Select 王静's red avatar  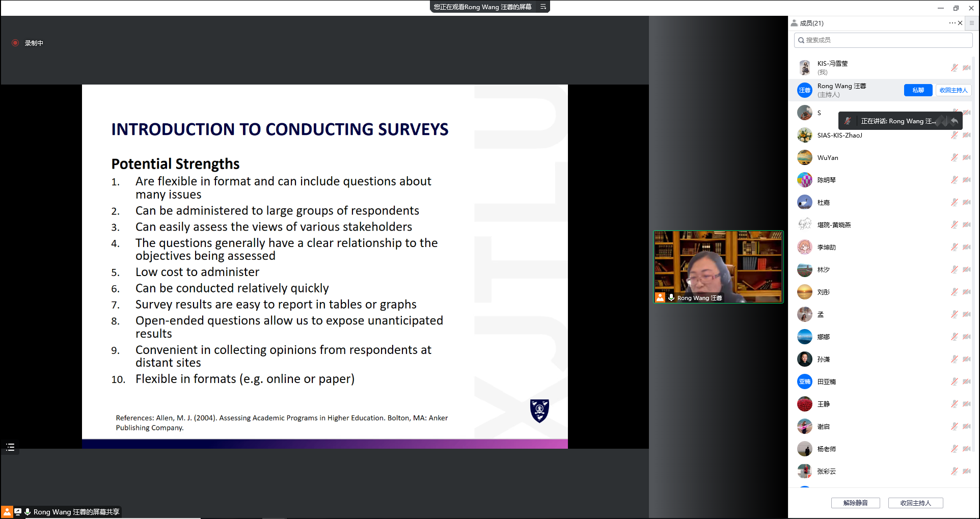(x=805, y=404)
